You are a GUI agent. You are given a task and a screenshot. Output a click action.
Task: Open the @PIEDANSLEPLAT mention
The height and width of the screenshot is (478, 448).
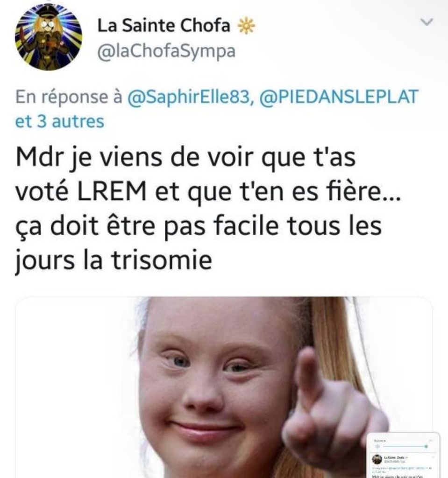click(338, 97)
